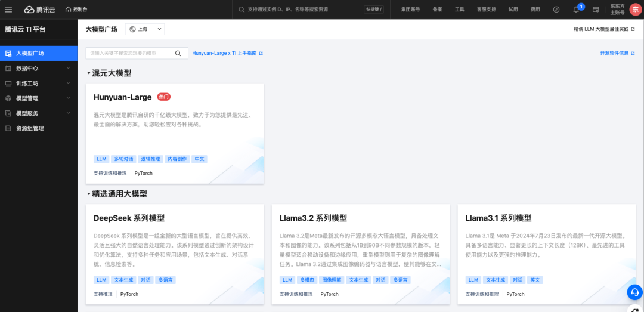Click the 腾讯云 TI 平台 title

[25, 29]
